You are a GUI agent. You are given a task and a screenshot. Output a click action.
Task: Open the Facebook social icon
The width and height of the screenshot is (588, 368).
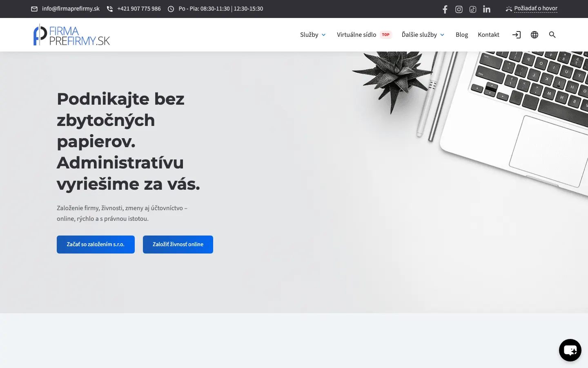point(445,9)
